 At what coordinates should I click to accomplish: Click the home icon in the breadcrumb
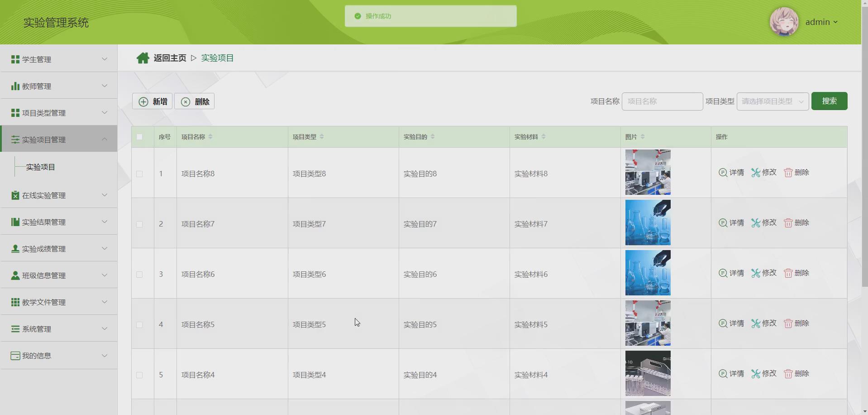click(143, 58)
